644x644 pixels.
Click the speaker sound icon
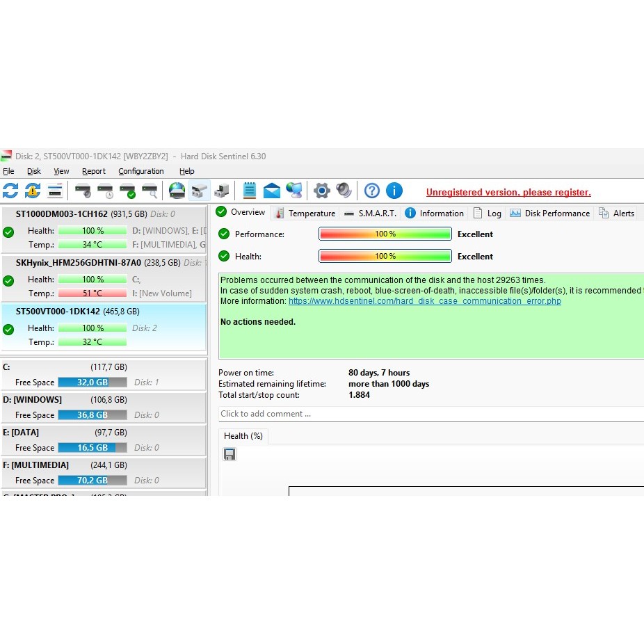(x=344, y=191)
